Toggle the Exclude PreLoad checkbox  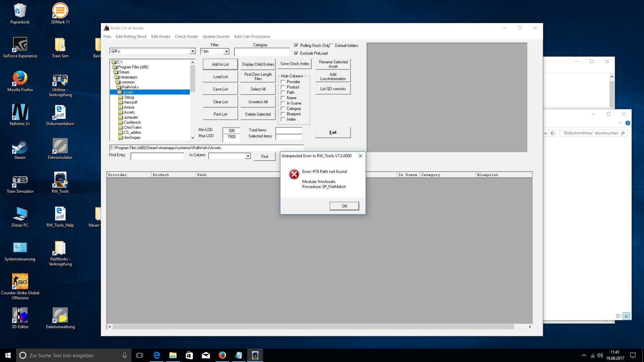296,53
